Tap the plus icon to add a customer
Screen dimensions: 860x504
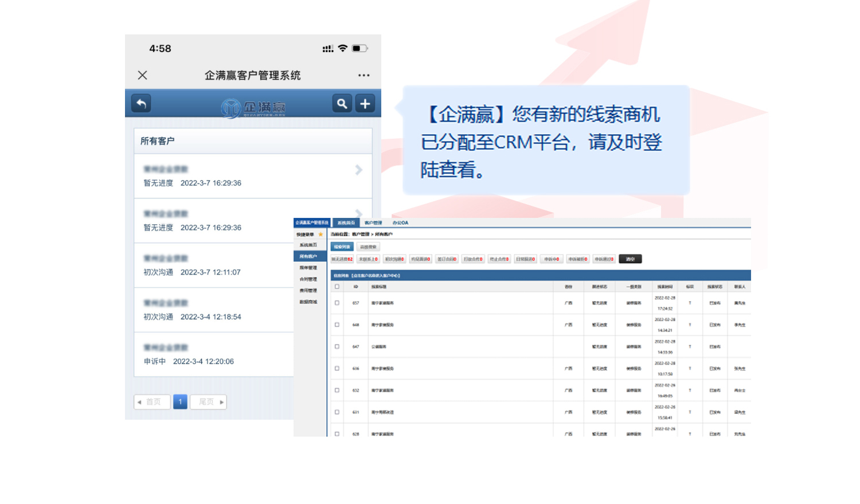coord(365,103)
